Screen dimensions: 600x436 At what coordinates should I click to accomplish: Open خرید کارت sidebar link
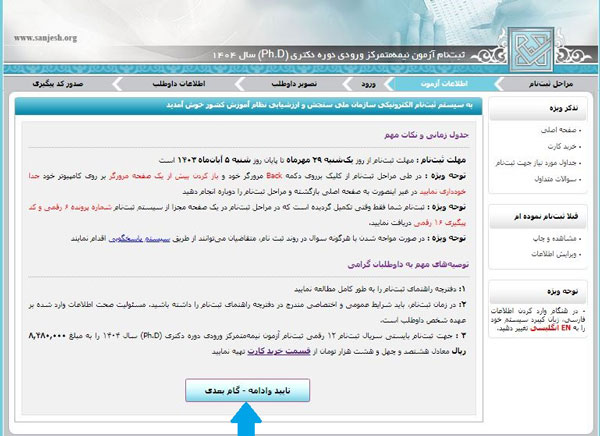coord(564,147)
